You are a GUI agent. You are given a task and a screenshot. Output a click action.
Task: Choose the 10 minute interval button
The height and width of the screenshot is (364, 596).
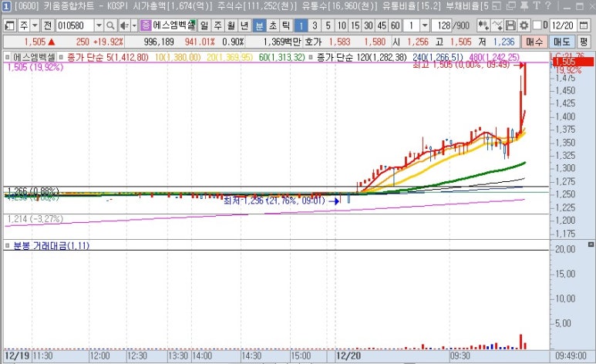[342, 26]
